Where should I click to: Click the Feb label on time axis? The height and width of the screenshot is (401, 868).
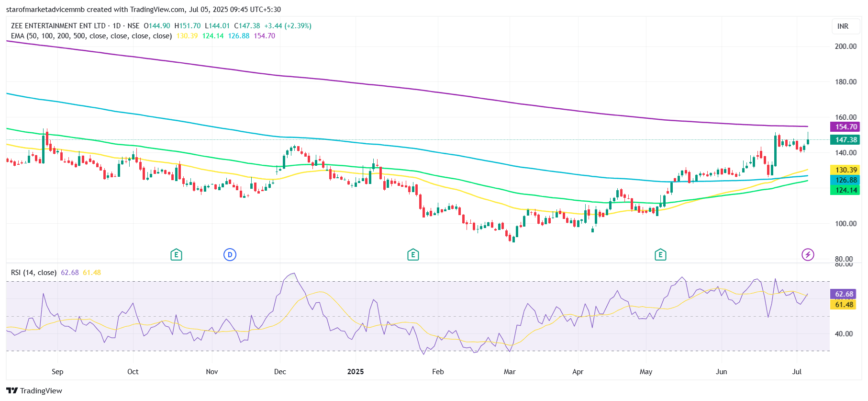[x=438, y=372]
